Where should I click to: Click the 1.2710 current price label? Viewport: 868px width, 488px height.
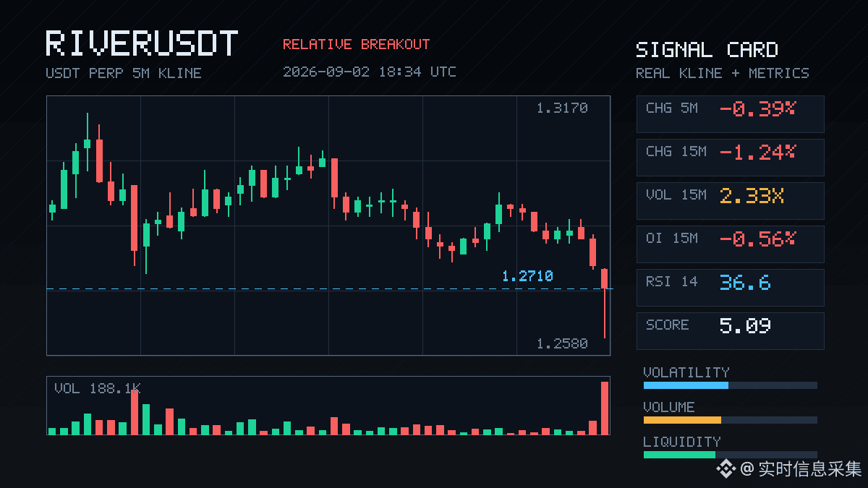527,276
